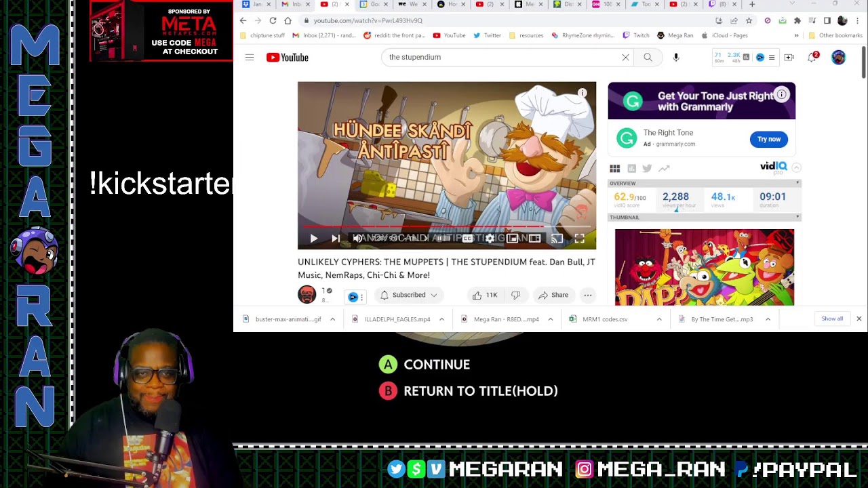Open options arrow for buster-max-animati...gif download

(332, 319)
